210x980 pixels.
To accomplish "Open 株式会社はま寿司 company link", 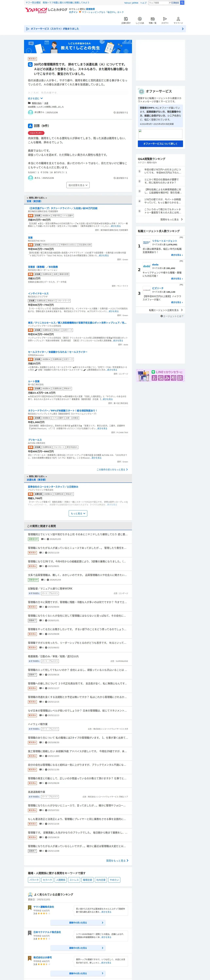I will click(x=42, y=958).
